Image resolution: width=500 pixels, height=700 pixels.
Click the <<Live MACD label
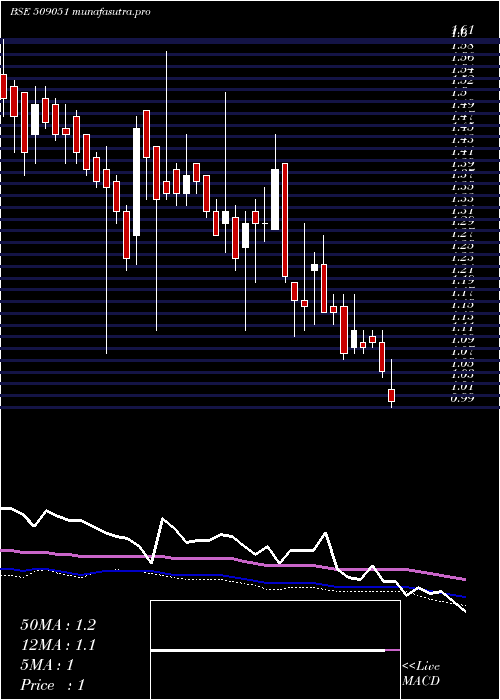coord(421,674)
